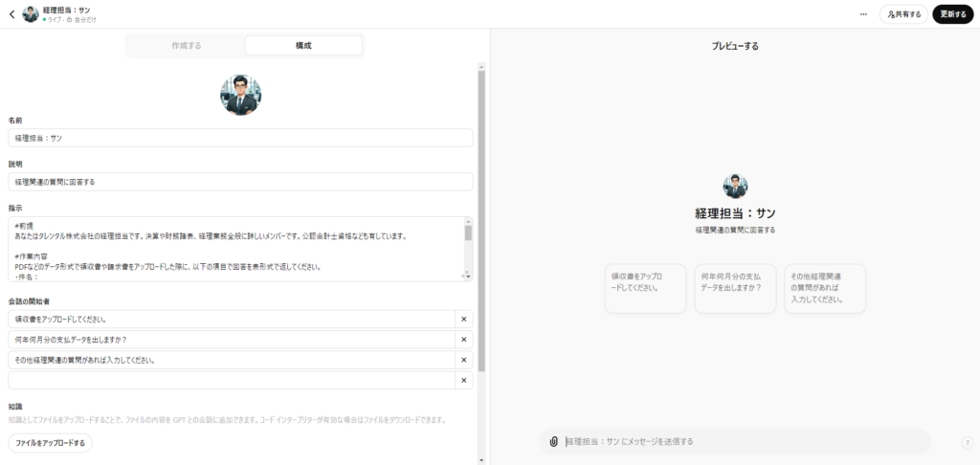Click the paperclip attach file icon
The width and height of the screenshot is (980, 465).
click(553, 441)
